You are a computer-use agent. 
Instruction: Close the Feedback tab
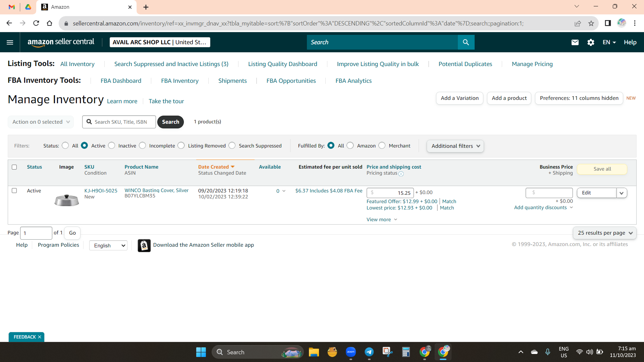(x=40, y=337)
